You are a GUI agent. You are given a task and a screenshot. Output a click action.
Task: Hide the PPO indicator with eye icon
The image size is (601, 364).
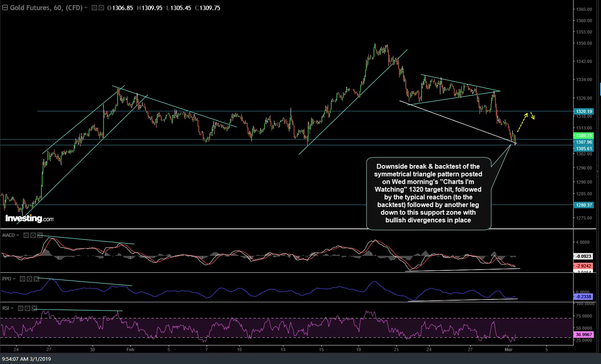click(x=23, y=279)
